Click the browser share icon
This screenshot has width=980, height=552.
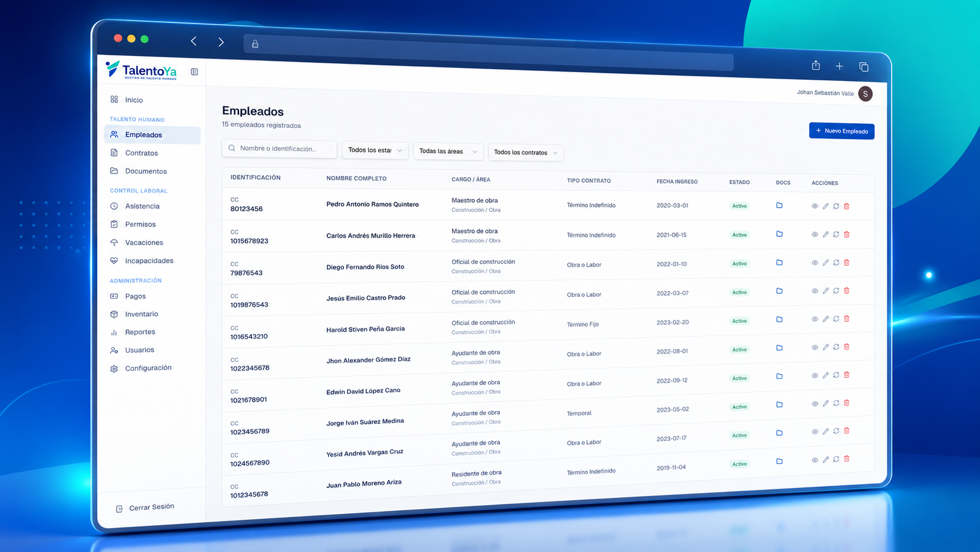click(816, 65)
